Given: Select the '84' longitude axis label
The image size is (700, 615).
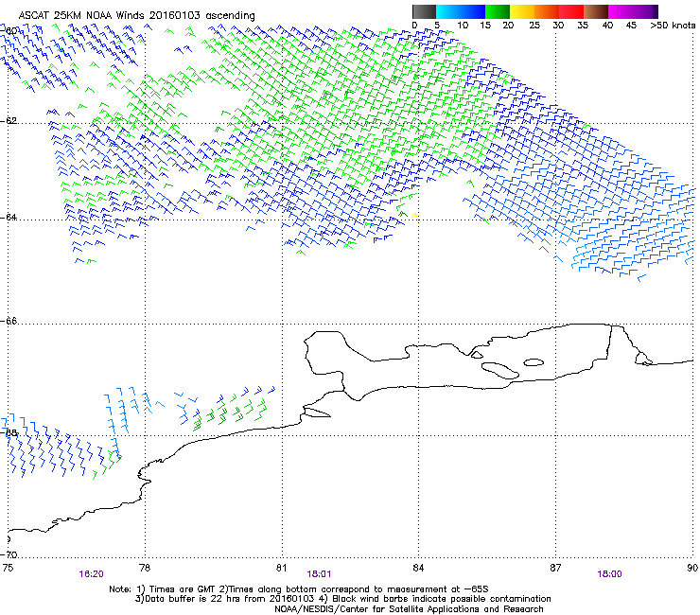Looking at the screenshot, I should click(418, 568).
